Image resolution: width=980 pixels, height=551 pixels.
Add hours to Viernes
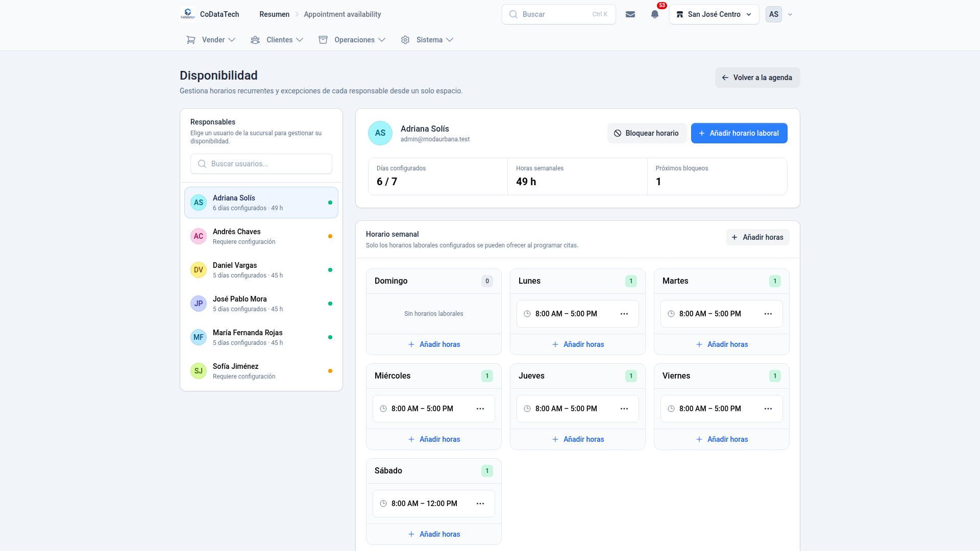[722, 439]
